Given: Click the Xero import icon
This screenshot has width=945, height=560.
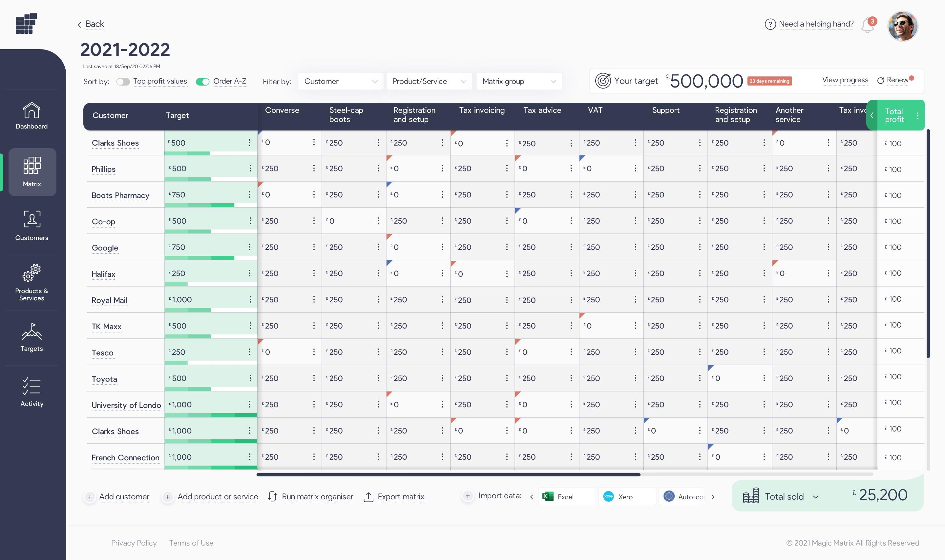Looking at the screenshot, I should tap(608, 496).
